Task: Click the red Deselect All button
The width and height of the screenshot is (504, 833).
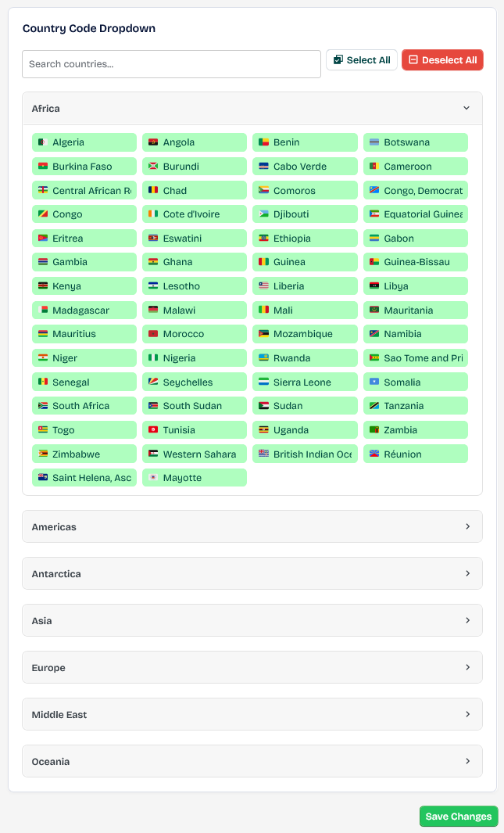Action: pos(442,60)
